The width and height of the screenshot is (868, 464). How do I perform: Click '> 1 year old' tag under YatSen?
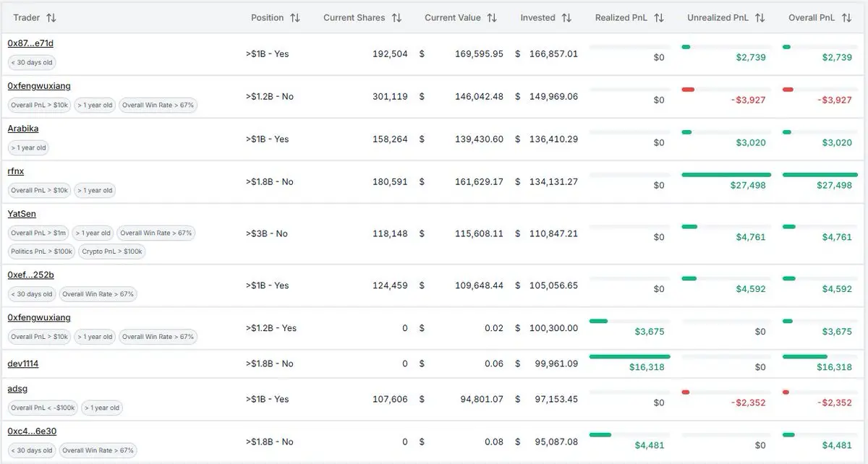point(93,233)
